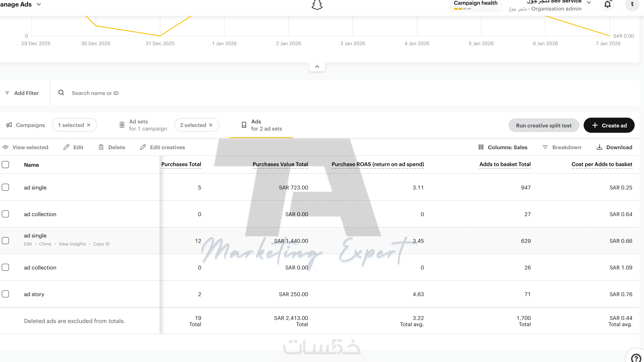
Task: Check the first 'ad single' row checkbox
Action: [5, 187]
